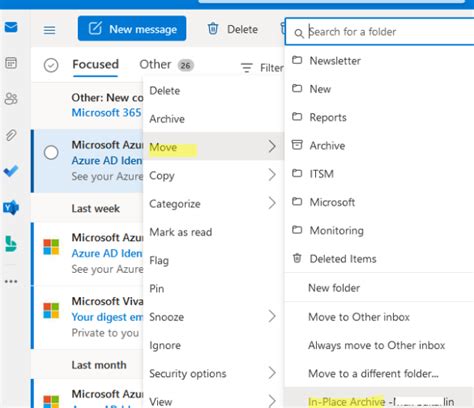The width and height of the screenshot is (474, 408).
Task: Expand the Move submenu arrow
Action: click(272, 146)
